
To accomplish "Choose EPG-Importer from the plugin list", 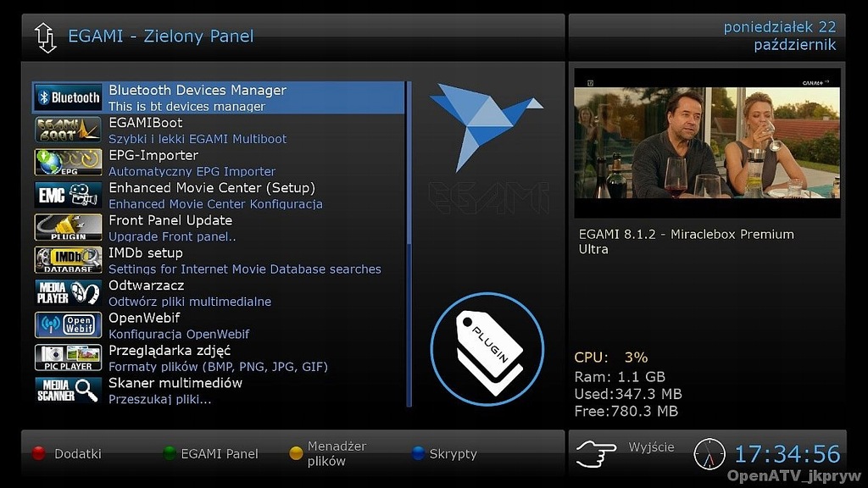I will point(219,163).
